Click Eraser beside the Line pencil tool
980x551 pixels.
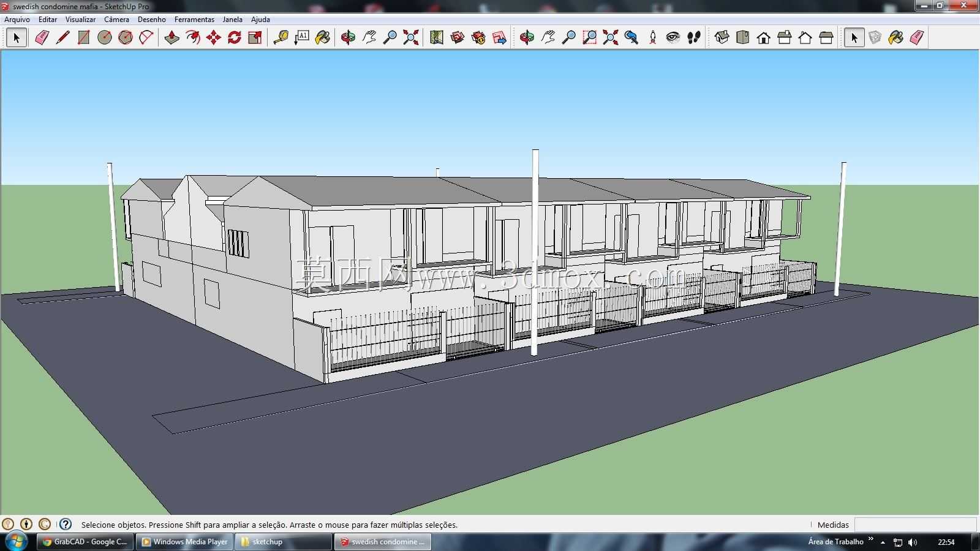point(42,37)
